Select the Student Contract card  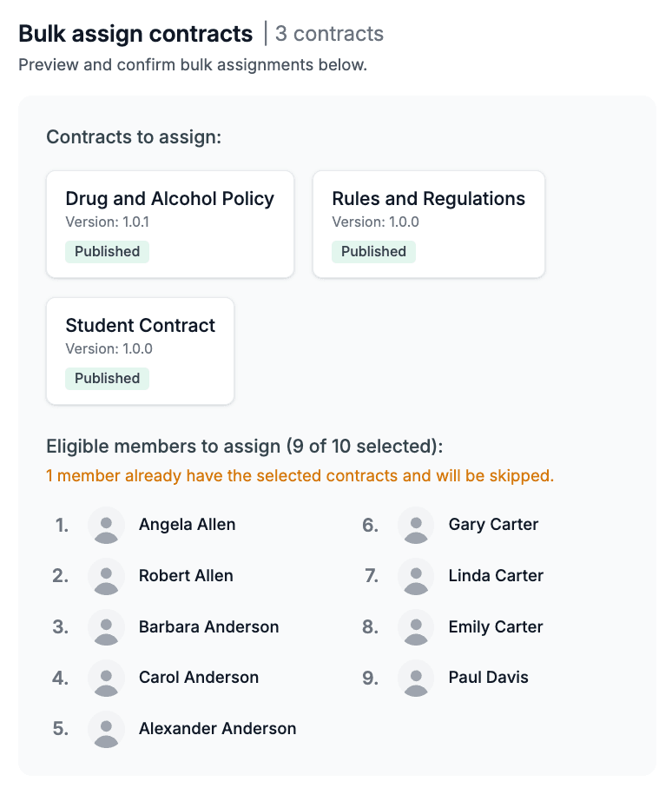point(140,351)
